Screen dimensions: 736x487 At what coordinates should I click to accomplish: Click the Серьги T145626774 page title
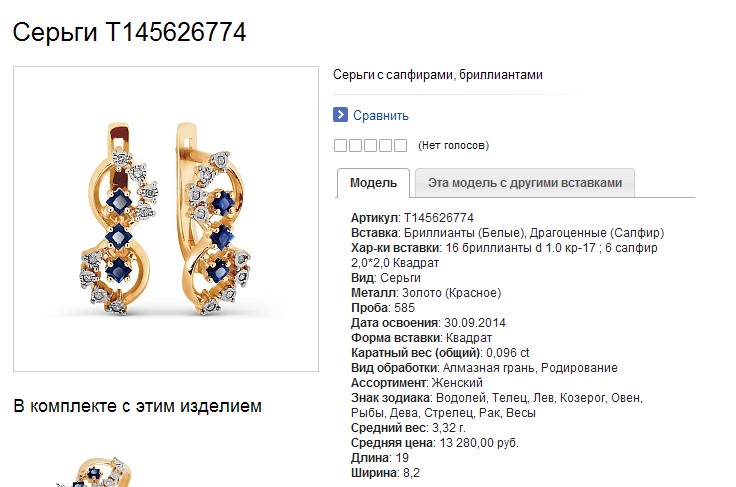(x=130, y=32)
